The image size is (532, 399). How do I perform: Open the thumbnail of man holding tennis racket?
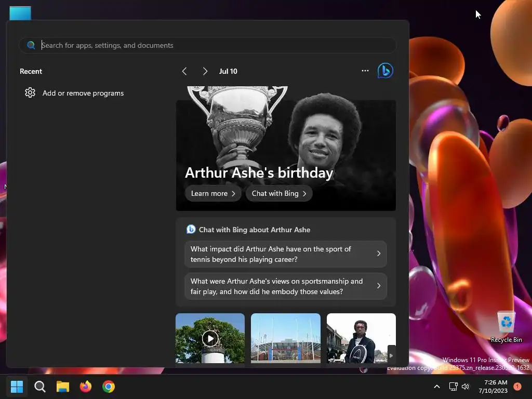click(361, 338)
